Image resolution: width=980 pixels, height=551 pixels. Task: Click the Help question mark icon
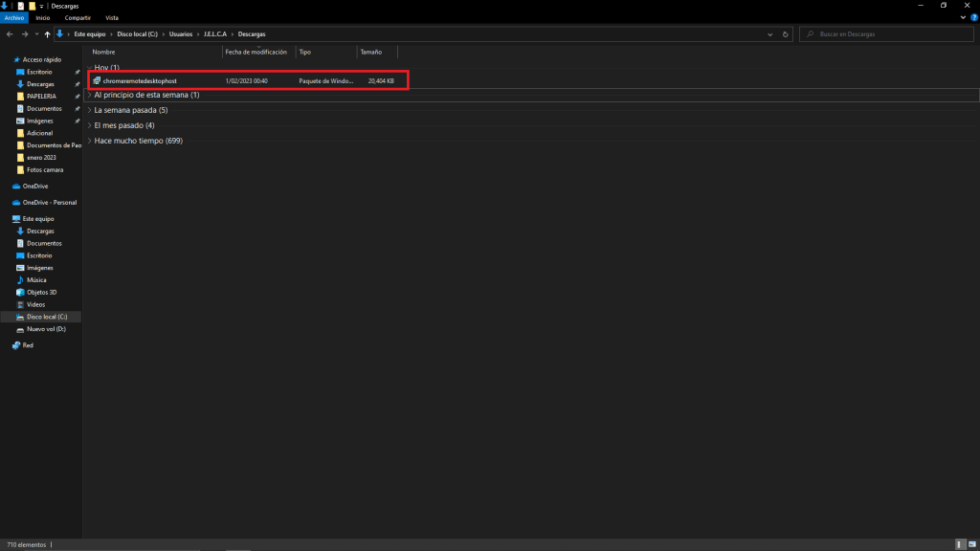(972, 17)
